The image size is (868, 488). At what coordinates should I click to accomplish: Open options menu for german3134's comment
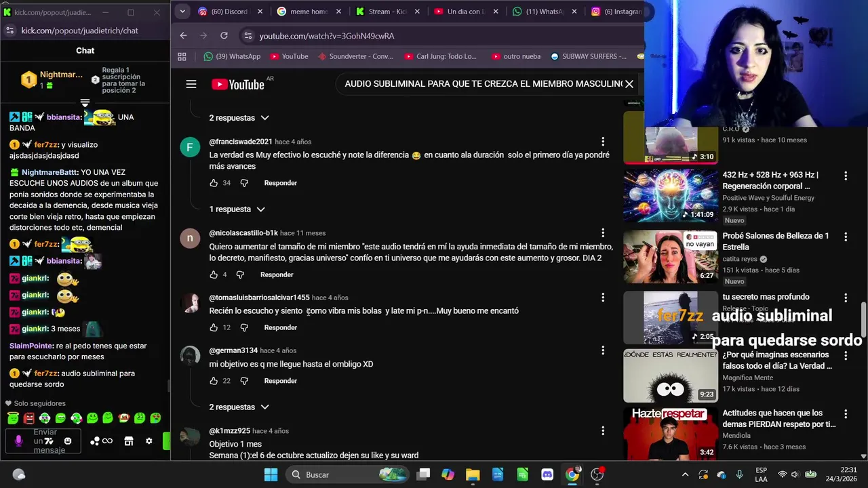point(603,350)
